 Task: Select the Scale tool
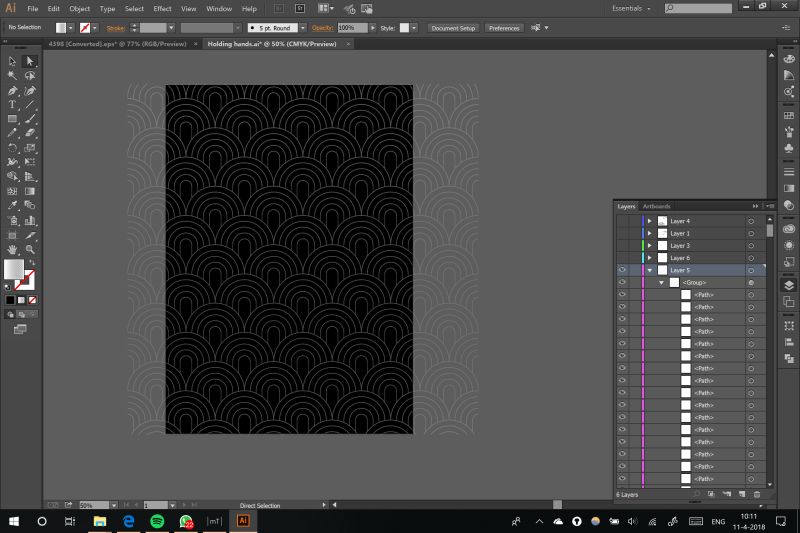click(x=30, y=148)
